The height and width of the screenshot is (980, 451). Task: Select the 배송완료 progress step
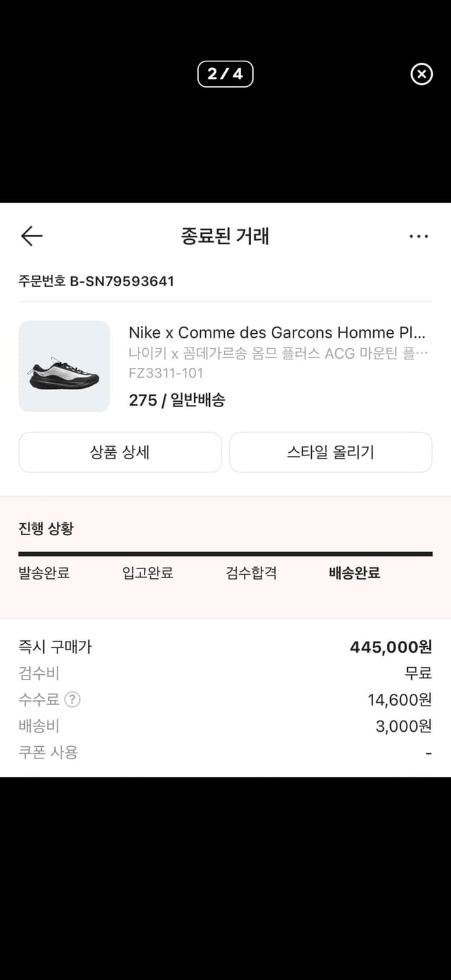(354, 573)
